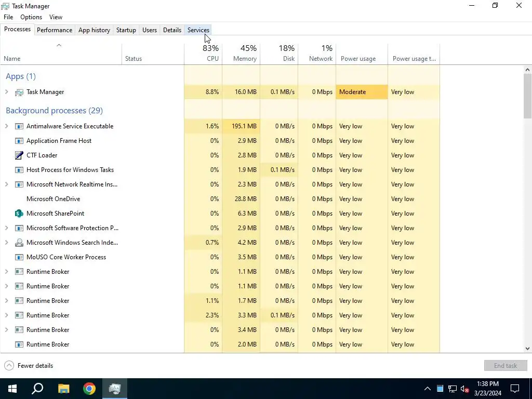The width and height of the screenshot is (532, 399).
Task: Click the blue tray icon next to the overflow arrow
Action: click(440, 389)
